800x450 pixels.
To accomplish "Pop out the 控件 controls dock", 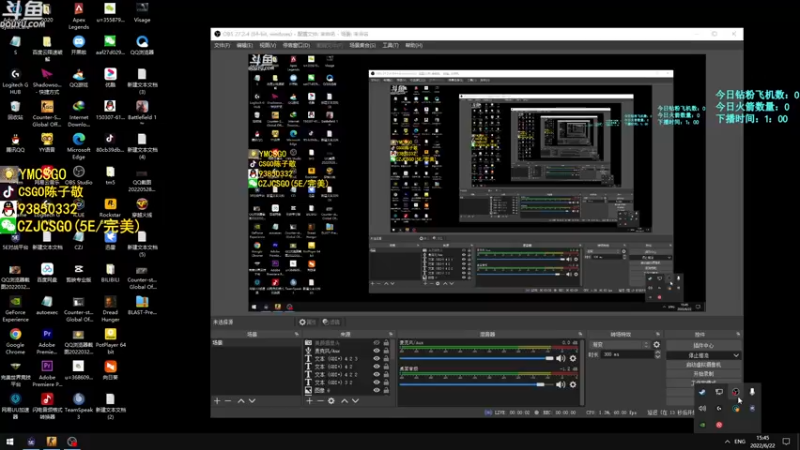I will coord(738,334).
